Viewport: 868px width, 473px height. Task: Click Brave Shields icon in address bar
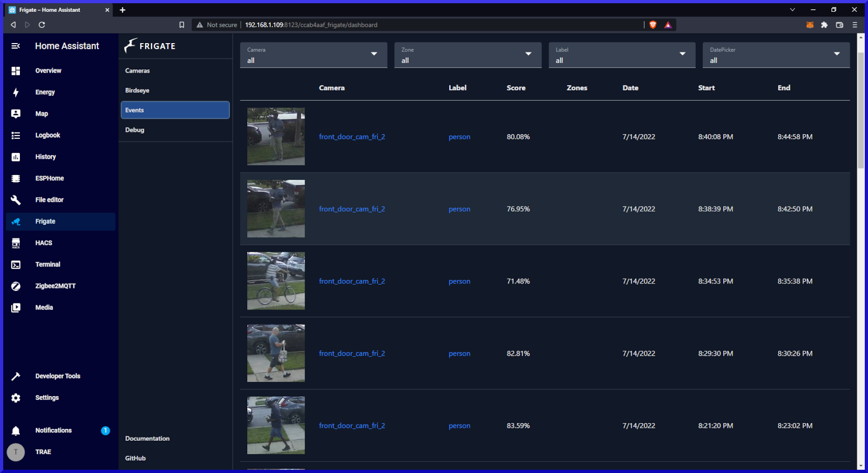point(653,25)
